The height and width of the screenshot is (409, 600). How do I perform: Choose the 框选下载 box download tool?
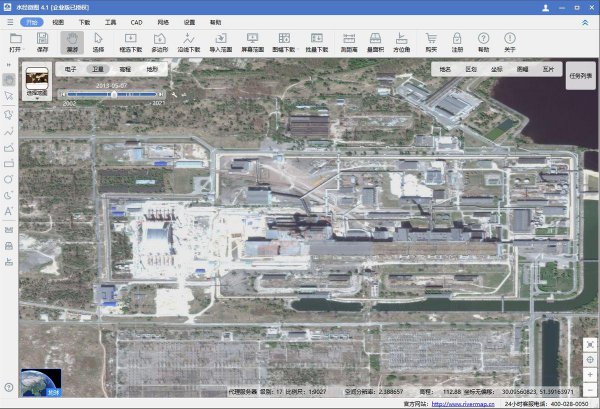coord(131,41)
